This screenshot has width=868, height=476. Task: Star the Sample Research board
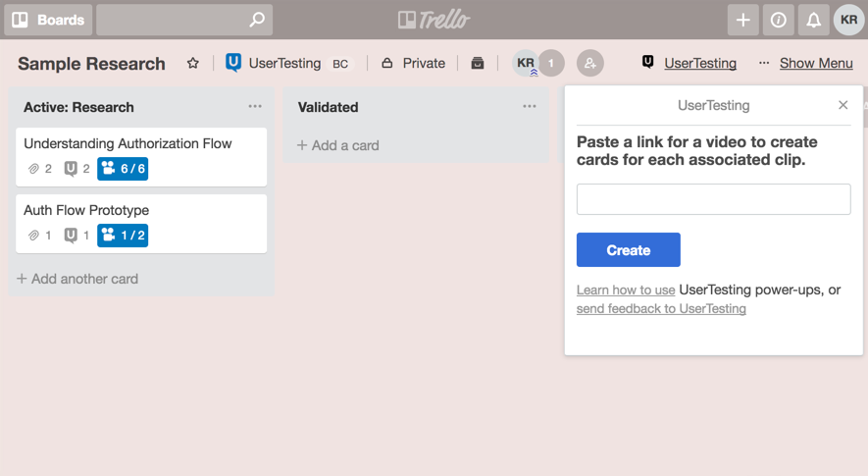(x=192, y=63)
